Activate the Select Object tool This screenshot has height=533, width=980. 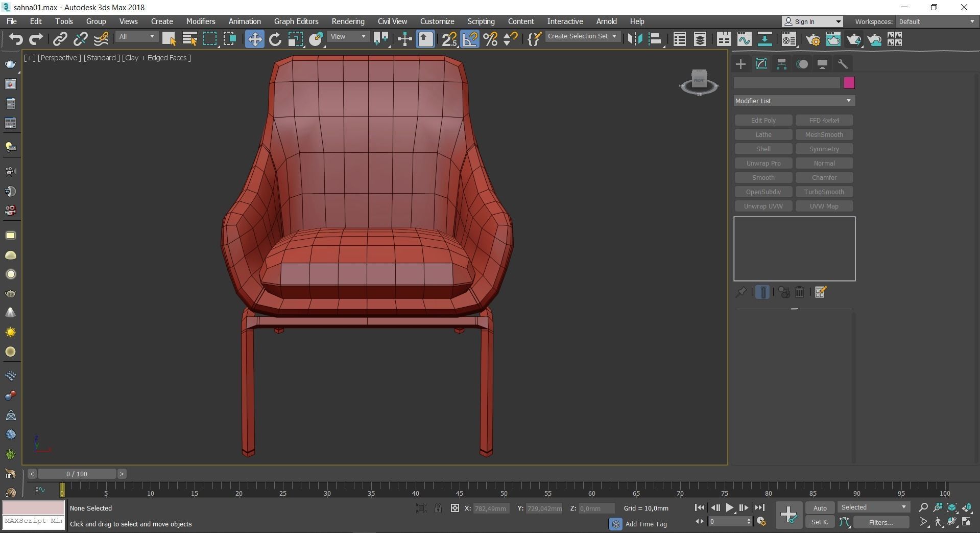click(x=169, y=39)
